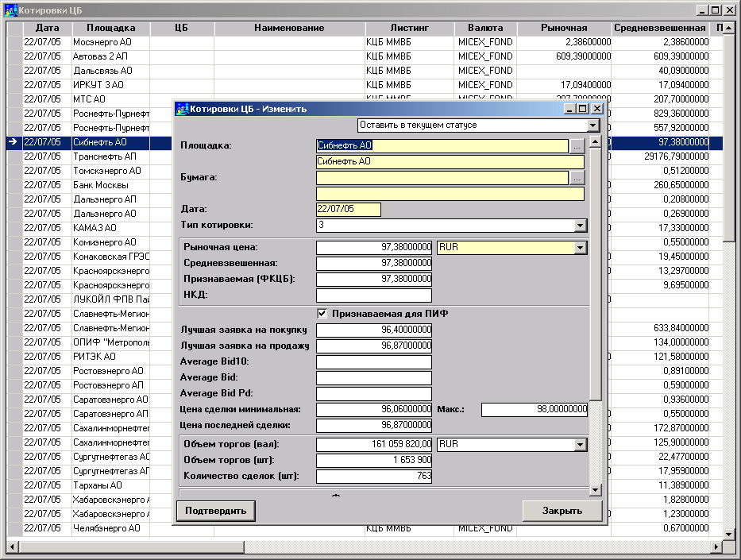Click the Признаваемая (ФКЦБ) value field

[x=374, y=280]
